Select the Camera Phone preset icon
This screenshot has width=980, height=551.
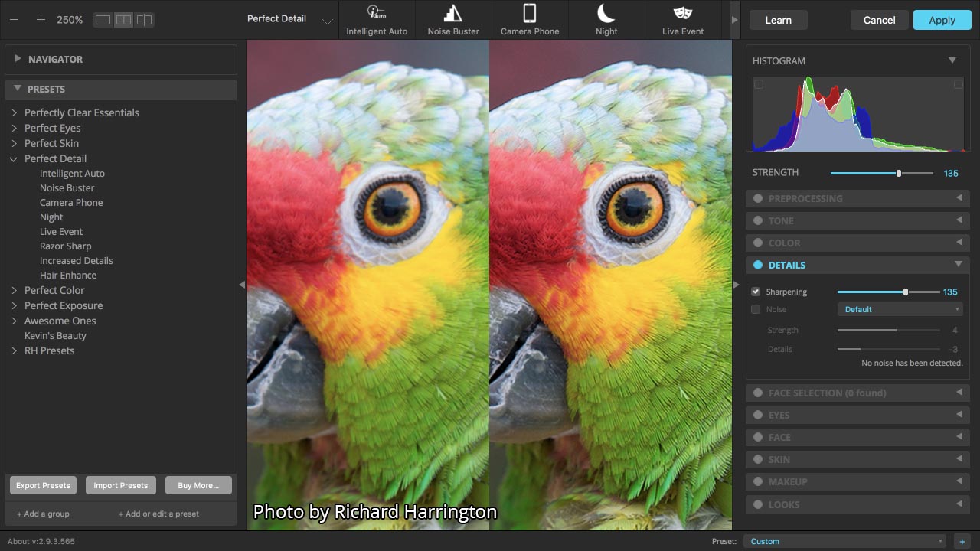click(x=530, y=14)
